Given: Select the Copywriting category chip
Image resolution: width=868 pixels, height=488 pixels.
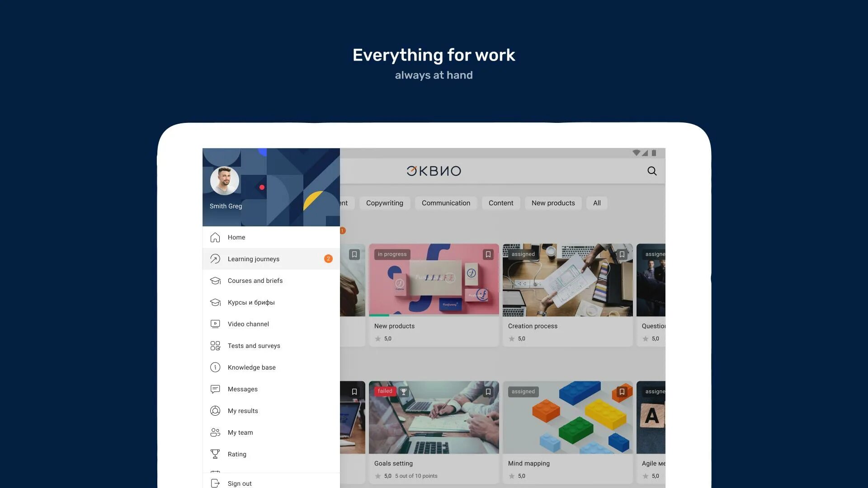Looking at the screenshot, I should tap(385, 203).
